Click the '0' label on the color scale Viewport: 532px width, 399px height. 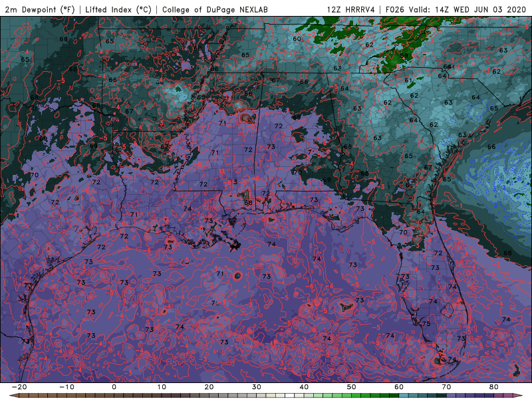coord(114,387)
